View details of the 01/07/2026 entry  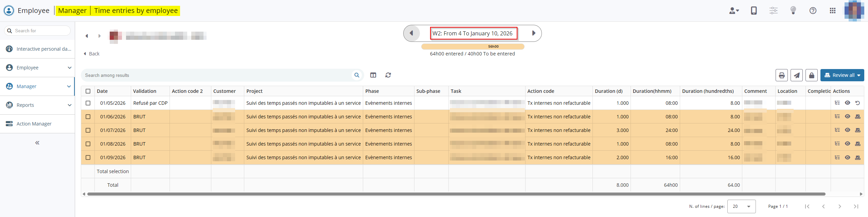click(847, 130)
